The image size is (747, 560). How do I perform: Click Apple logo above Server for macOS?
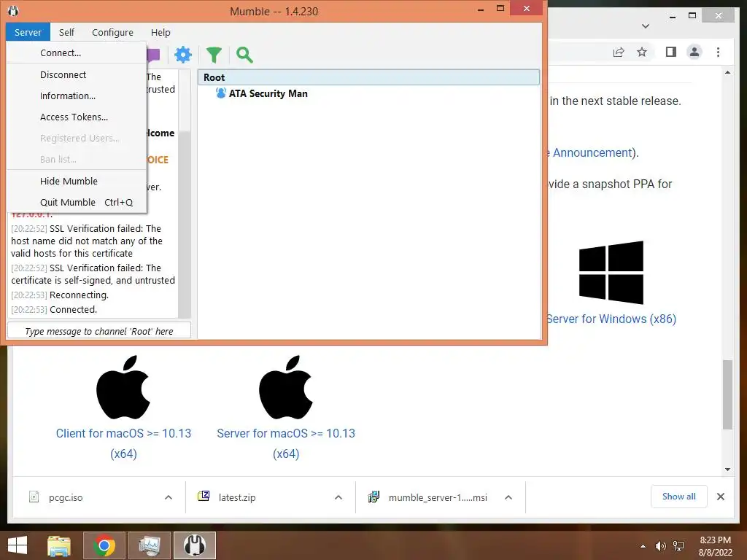point(286,386)
